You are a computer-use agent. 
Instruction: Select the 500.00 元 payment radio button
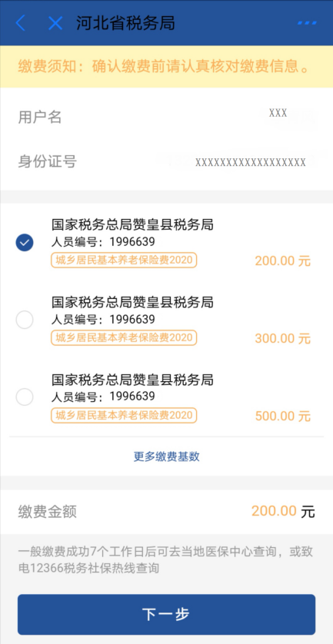coord(25,397)
